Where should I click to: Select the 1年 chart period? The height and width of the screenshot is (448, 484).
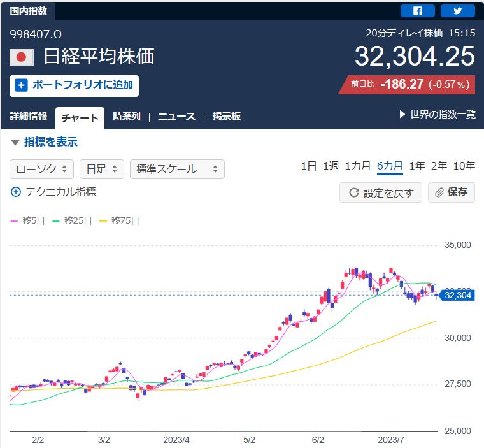(x=417, y=166)
